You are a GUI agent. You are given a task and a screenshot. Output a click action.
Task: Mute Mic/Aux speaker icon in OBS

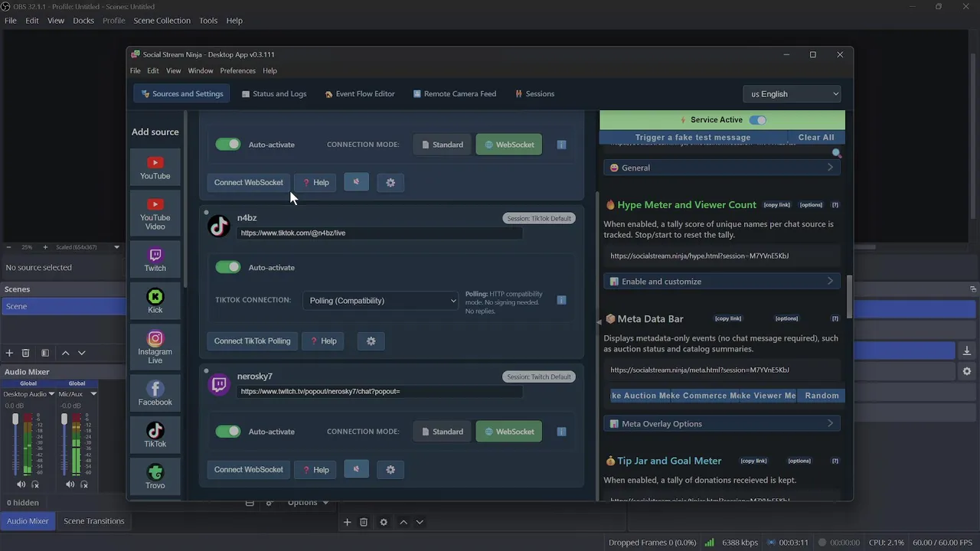(70, 484)
